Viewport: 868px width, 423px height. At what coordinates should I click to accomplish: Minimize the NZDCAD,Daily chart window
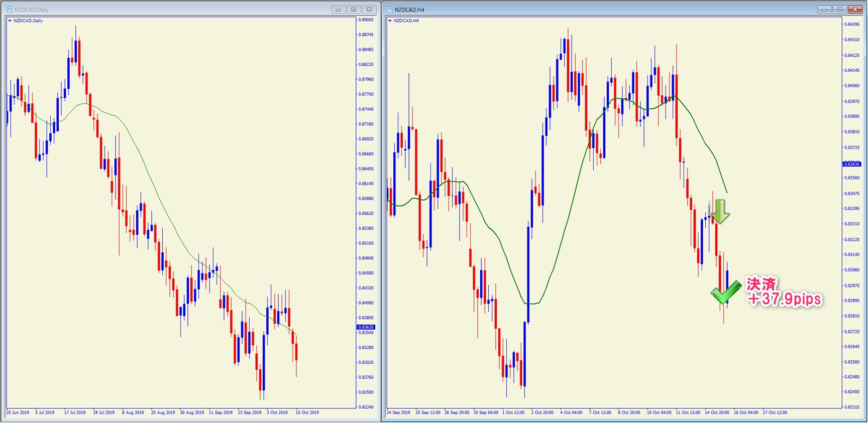point(339,10)
